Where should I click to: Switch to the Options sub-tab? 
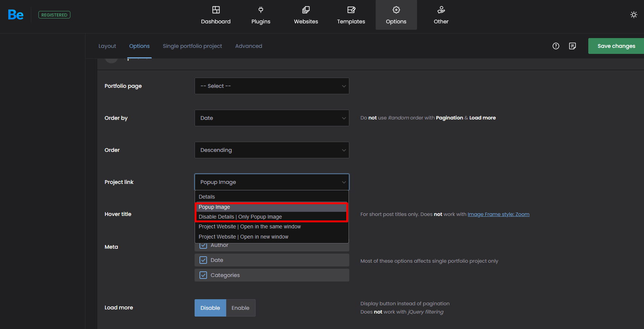click(x=139, y=46)
